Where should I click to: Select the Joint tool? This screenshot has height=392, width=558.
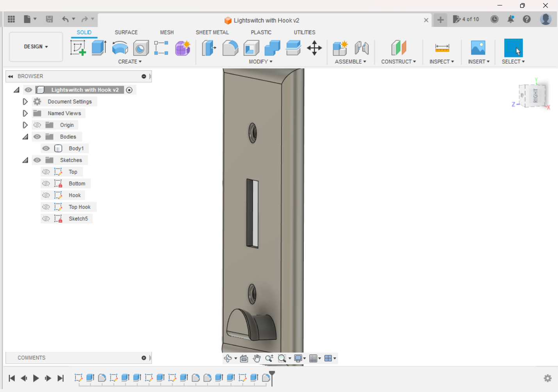pyautogui.click(x=362, y=48)
